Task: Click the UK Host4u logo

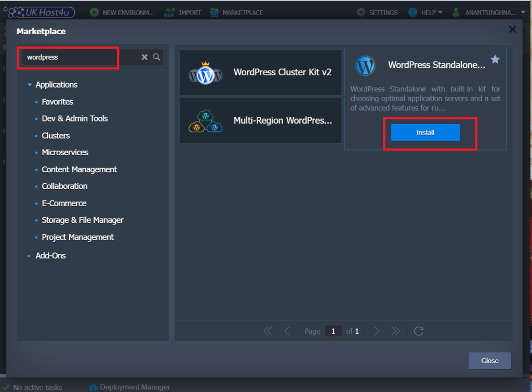Action: [x=39, y=12]
